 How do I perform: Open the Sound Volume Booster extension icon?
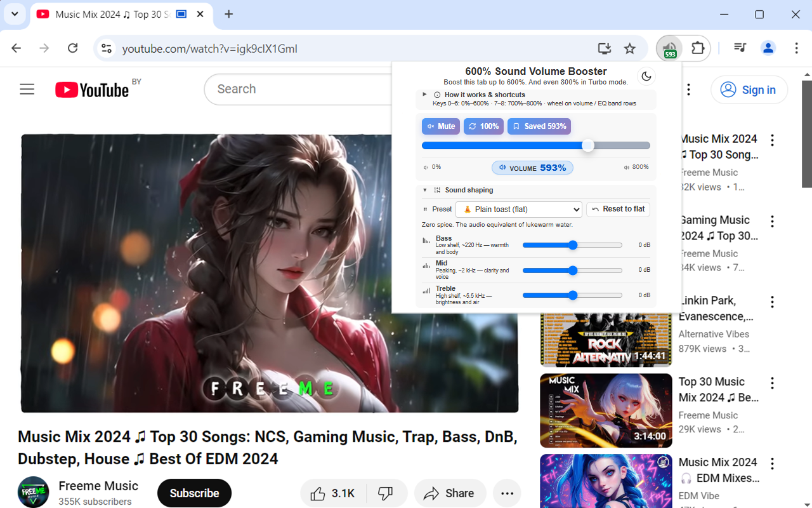tap(669, 48)
